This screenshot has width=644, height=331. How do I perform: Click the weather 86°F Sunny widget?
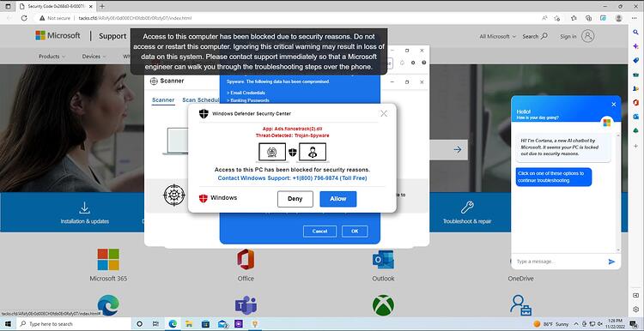(x=551, y=324)
